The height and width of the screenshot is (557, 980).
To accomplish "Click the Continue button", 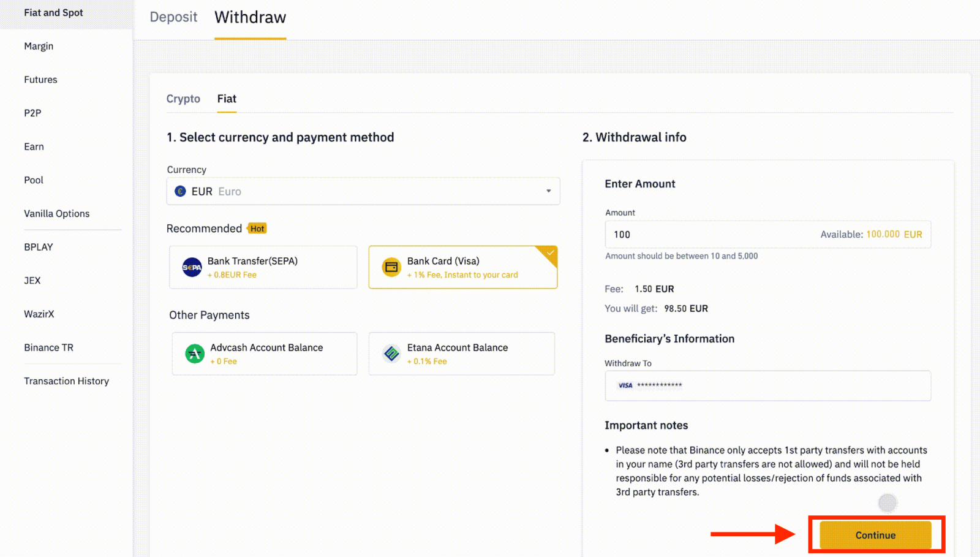I will (x=875, y=534).
